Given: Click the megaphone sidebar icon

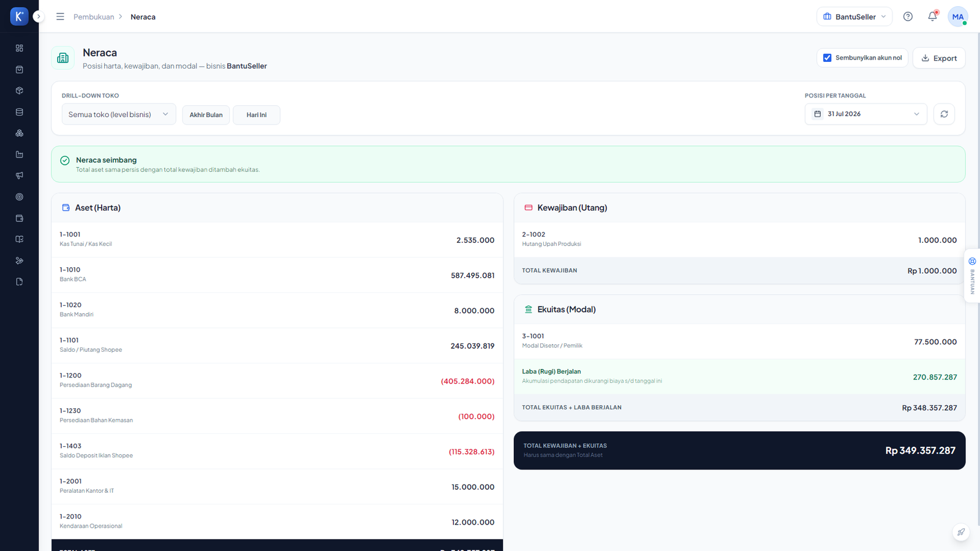Looking at the screenshot, I should (20, 175).
